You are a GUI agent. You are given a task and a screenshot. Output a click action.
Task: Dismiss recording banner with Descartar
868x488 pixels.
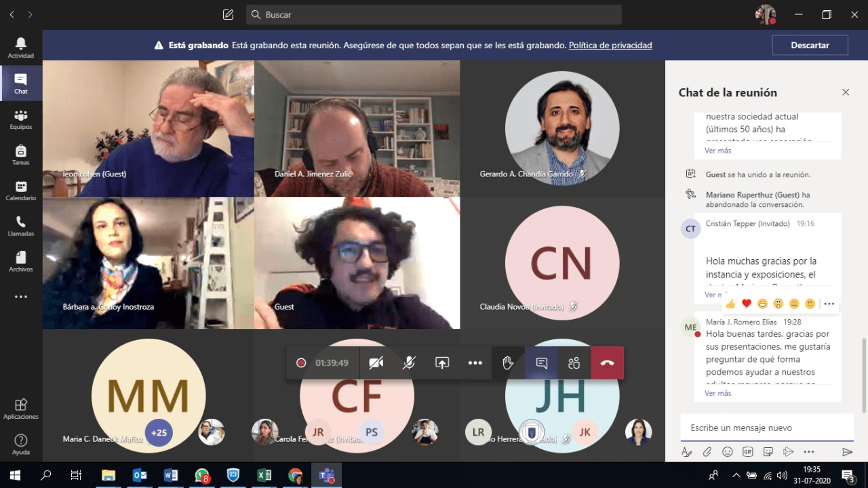click(x=810, y=45)
